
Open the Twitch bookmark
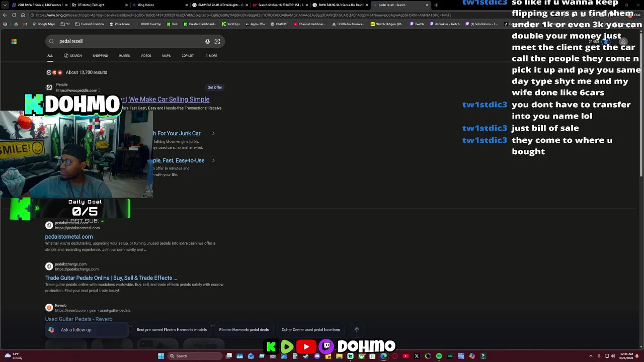[416, 24]
